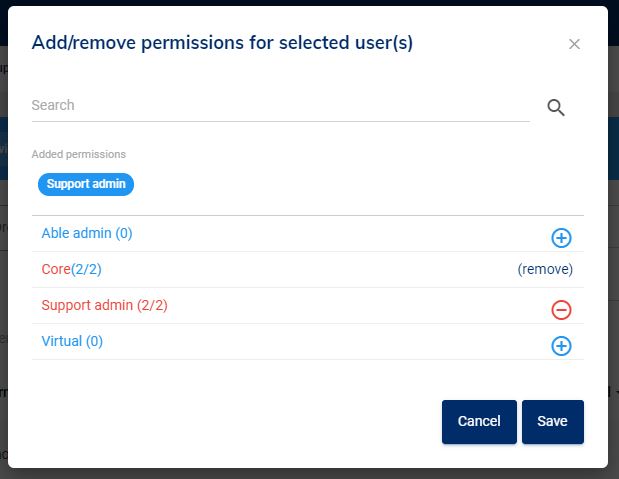Click the Support admin added-permission chip

pyautogui.click(x=86, y=184)
